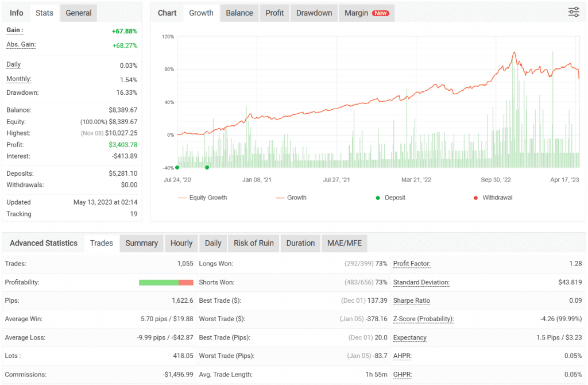
Task: Select the Margin tab with New badge
Action: 366,13
